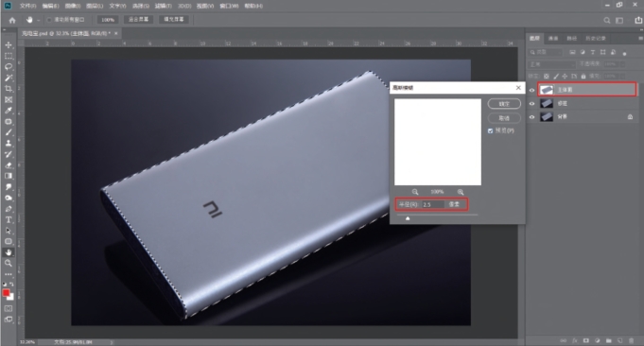Select the Move tool
The width and height of the screenshot is (644, 346).
click(x=9, y=44)
